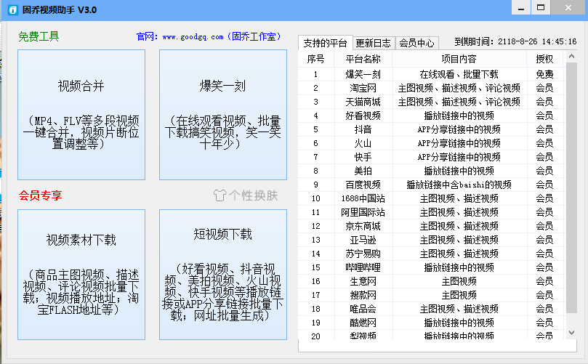Open the 视频素材下载 member tile
588x364 pixels.
coord(81,275)
